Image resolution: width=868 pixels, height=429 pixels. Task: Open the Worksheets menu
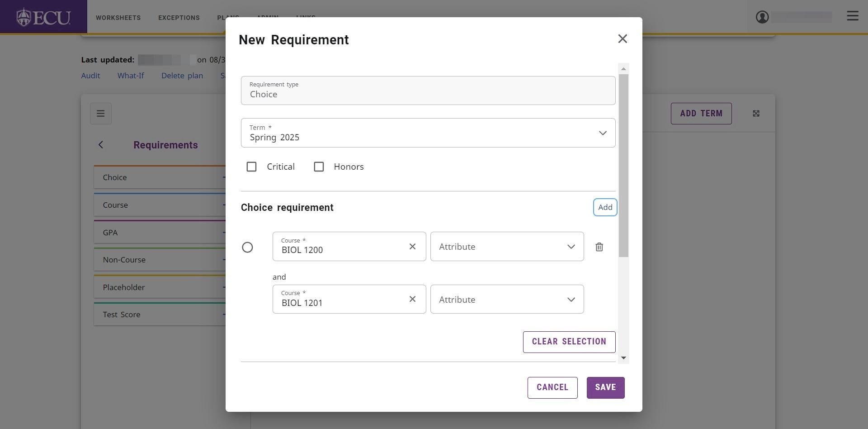coord(118,18)
